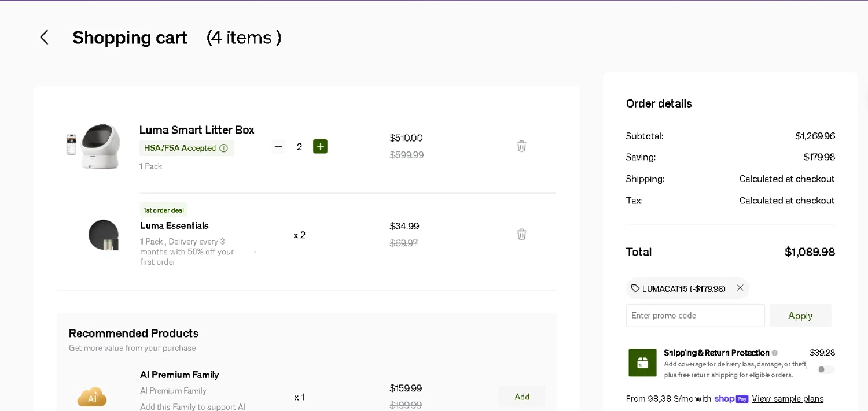Click the Shop Pay logo

coord(731,399)
